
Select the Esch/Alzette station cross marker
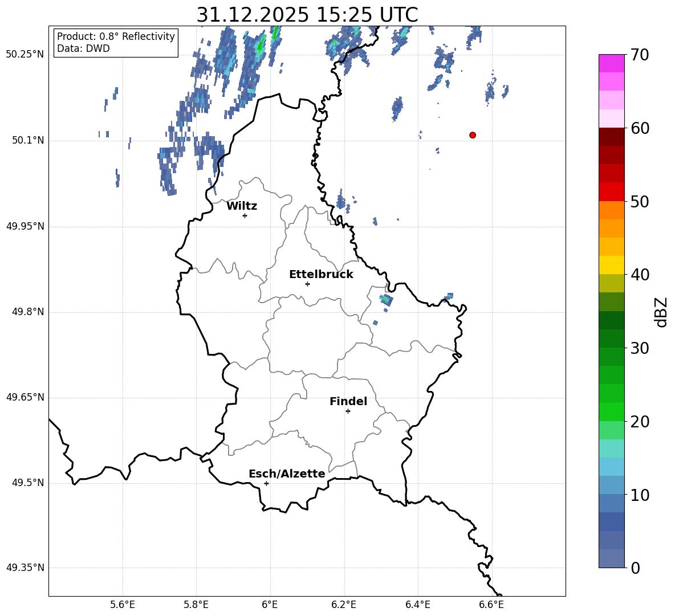click(x=266, y=483)
